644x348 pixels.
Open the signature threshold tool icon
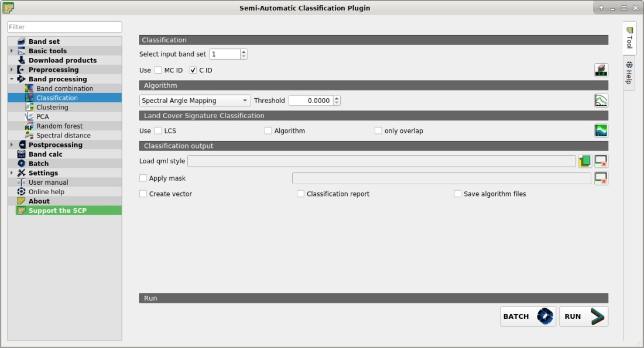[601, 101]
